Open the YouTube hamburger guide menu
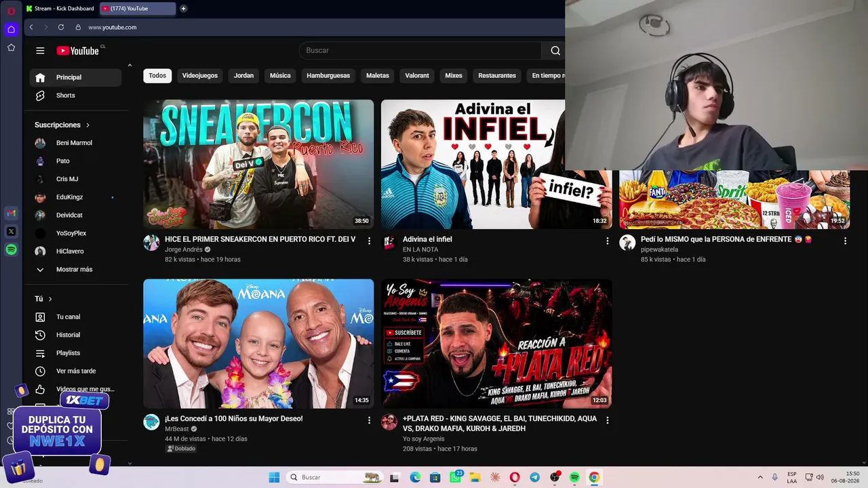Screen dimensions: 868x488 tap(40, 51)
